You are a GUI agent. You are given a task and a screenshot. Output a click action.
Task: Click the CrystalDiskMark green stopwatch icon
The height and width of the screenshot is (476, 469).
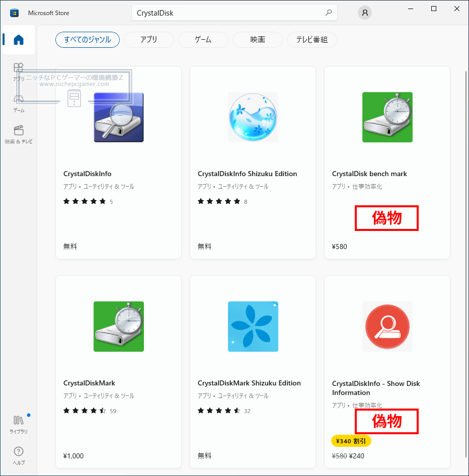tap(119, 327)
